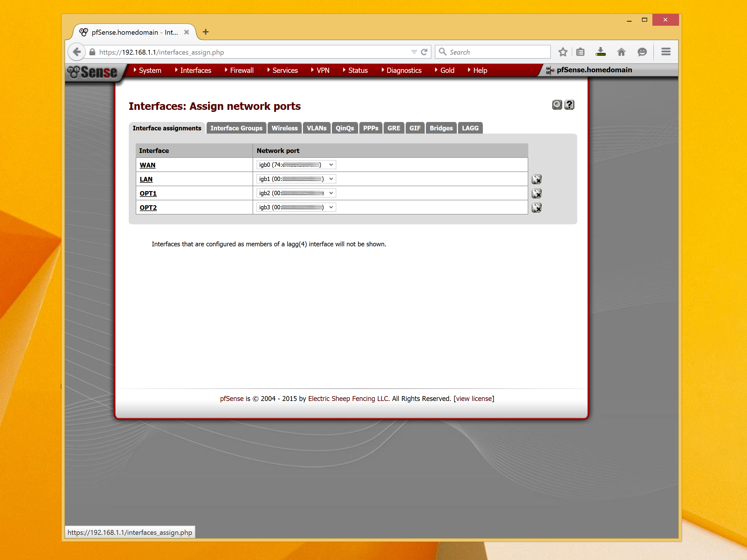Open the WAN interface link
The height and width of the screenshot is (560, 747).
148,165
